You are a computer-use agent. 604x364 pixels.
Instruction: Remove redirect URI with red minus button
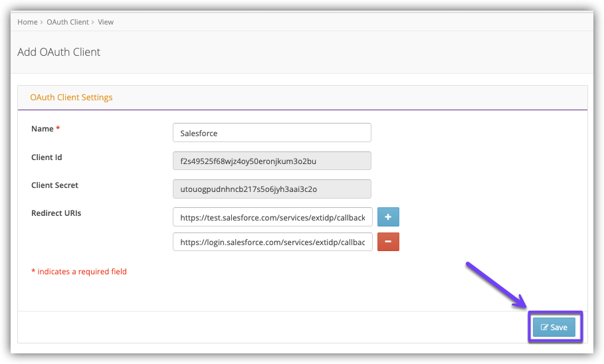[388, 242]
